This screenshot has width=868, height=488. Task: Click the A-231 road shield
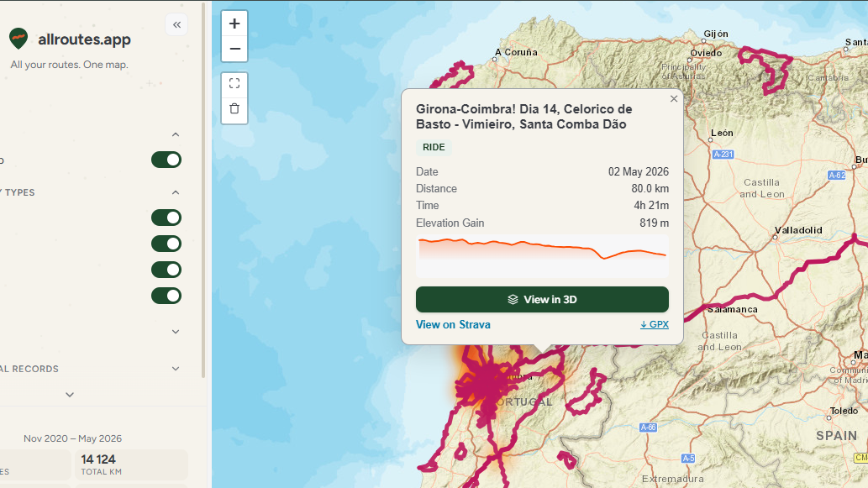click(723, 155)
